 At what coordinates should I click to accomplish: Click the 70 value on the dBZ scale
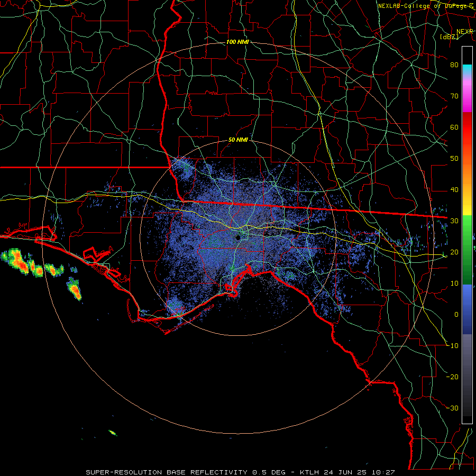pos(454,96)
